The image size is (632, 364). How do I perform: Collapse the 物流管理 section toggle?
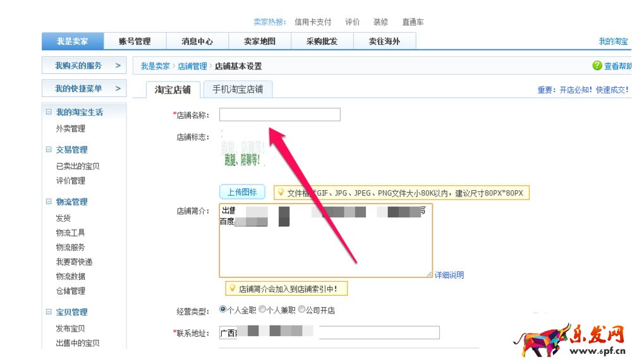click(x=49, y=202)
